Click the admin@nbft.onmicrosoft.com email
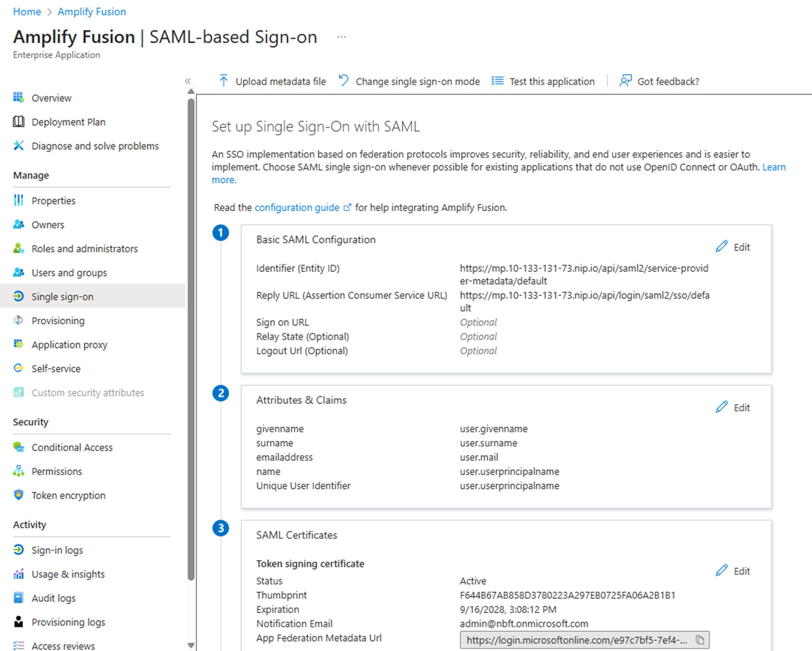Viewport: 812px width, 651px height. (524, 623)
